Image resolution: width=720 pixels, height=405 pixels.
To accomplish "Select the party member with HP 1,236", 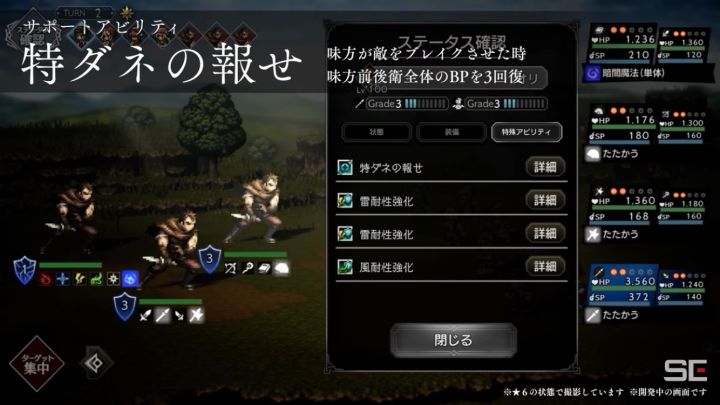I will tap(623, 44).
